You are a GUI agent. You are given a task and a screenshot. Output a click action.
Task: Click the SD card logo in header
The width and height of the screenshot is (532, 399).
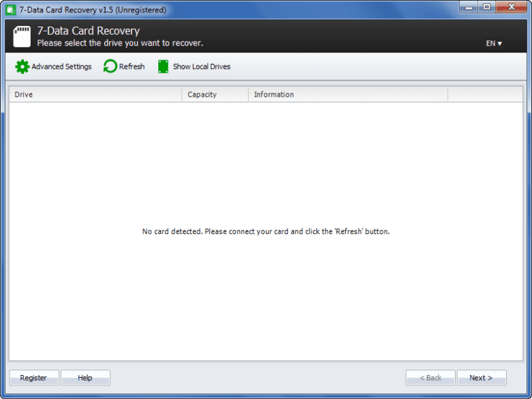pyautogui.click(x=22, y=36)
